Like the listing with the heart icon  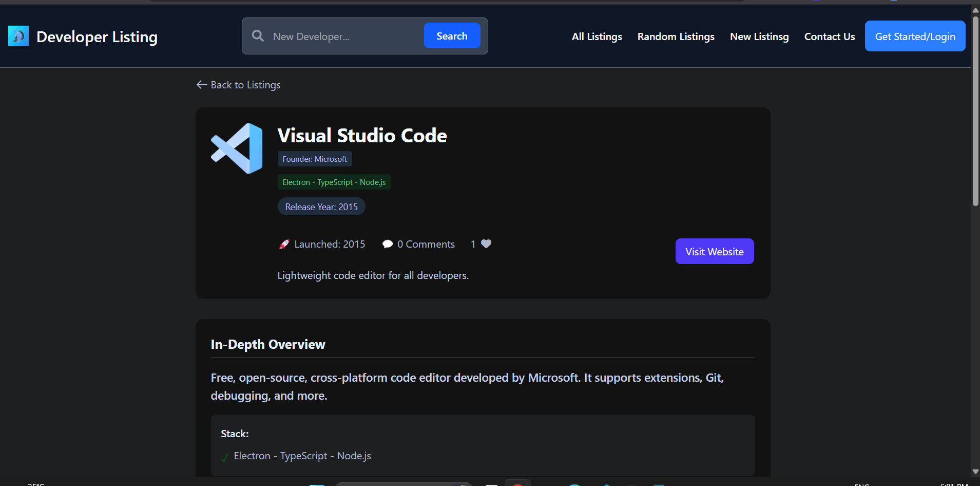tap(486, 244)
